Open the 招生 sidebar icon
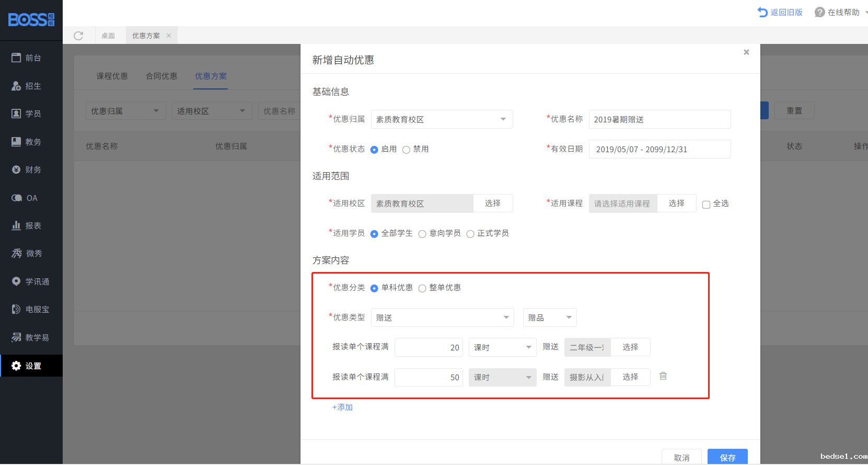 pos(16,86)
